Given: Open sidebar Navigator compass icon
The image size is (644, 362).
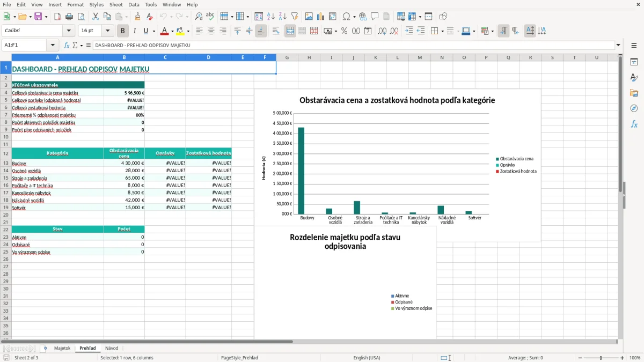Looking at the screenshot, I should (x=634, y=109).
